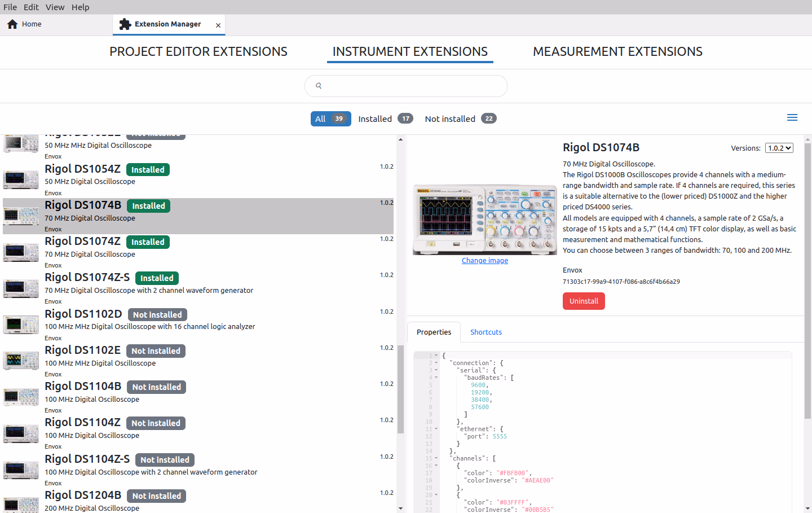Screen dimensions: 812x513
Task: Click the Rigol DS1102D oscilloscope thumbnail
Action: pos(21,325)
